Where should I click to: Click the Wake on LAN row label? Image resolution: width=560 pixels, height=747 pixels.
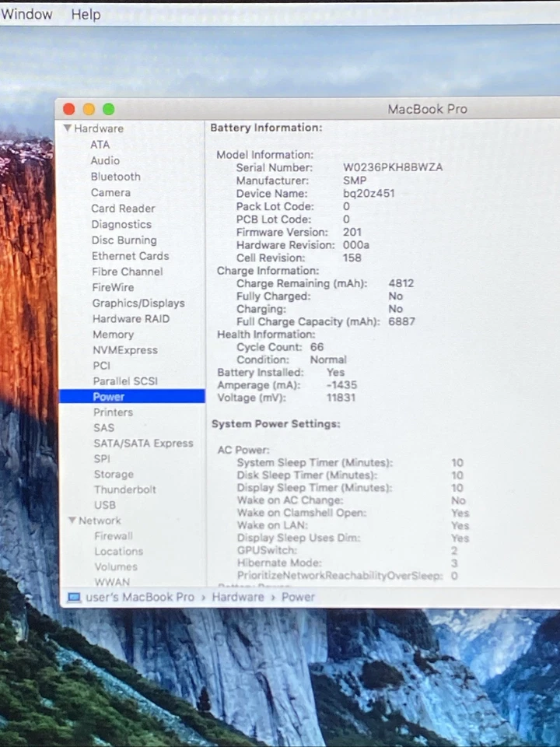pos(272,525)
